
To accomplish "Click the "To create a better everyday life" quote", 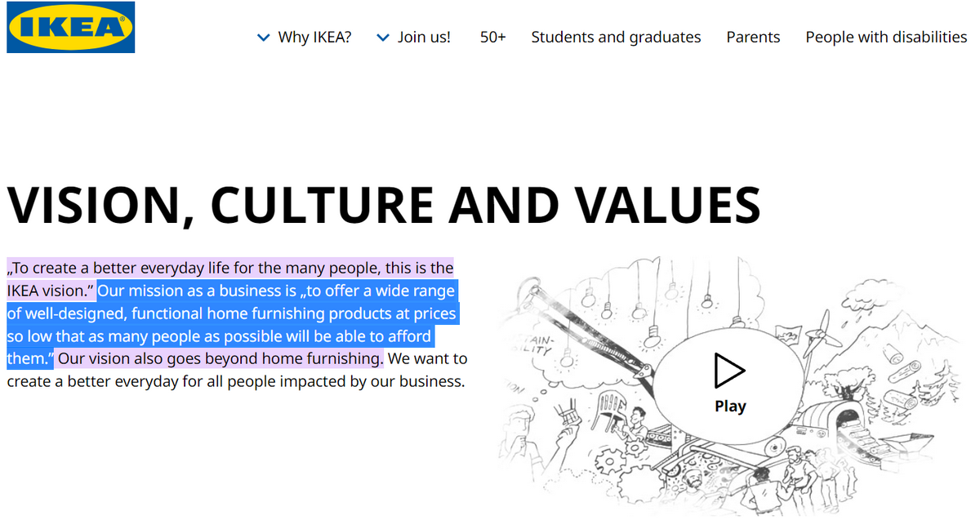I will tap(229, 269).
